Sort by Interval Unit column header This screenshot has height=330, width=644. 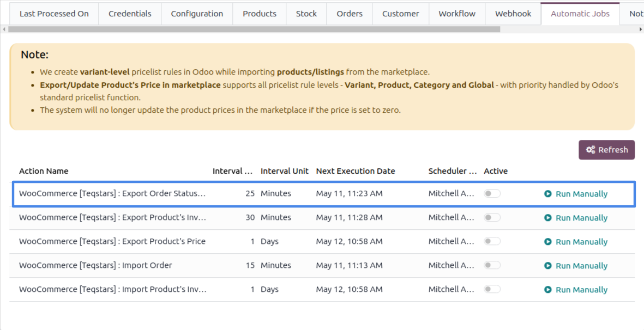coord(285,171)
